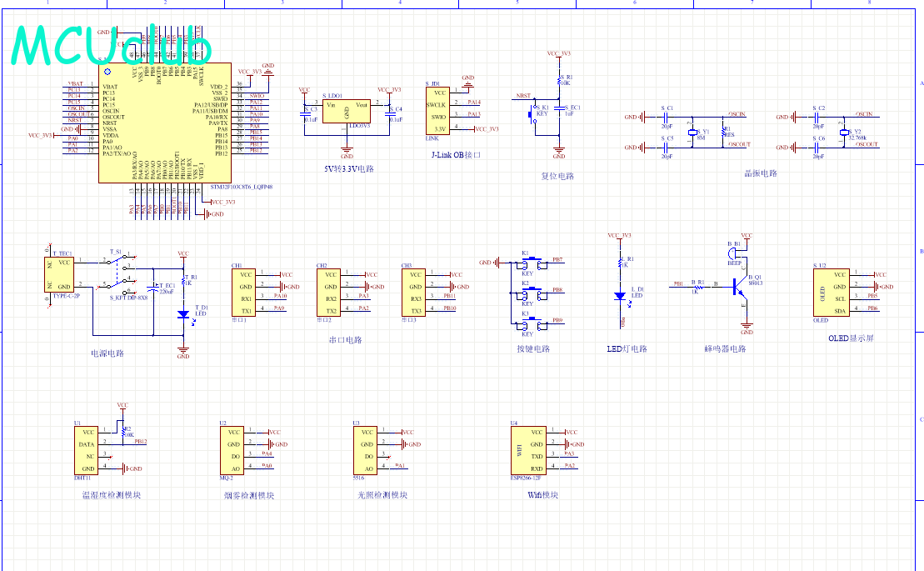Click the S_K1 reset key switch
The height and width of the screenshot is (571, 924).
pyautogui.click(x=536, y=116)
